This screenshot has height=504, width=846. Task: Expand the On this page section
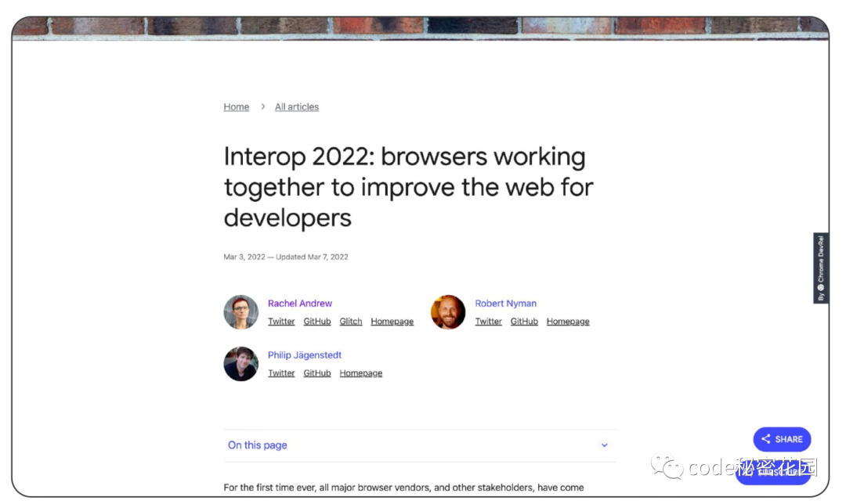point(420,445)
